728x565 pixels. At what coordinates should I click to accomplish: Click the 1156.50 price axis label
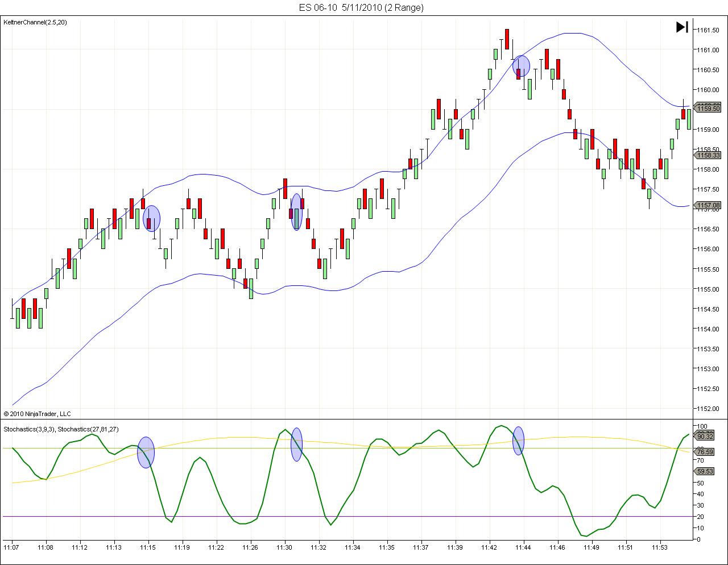[x=708, y=229]
